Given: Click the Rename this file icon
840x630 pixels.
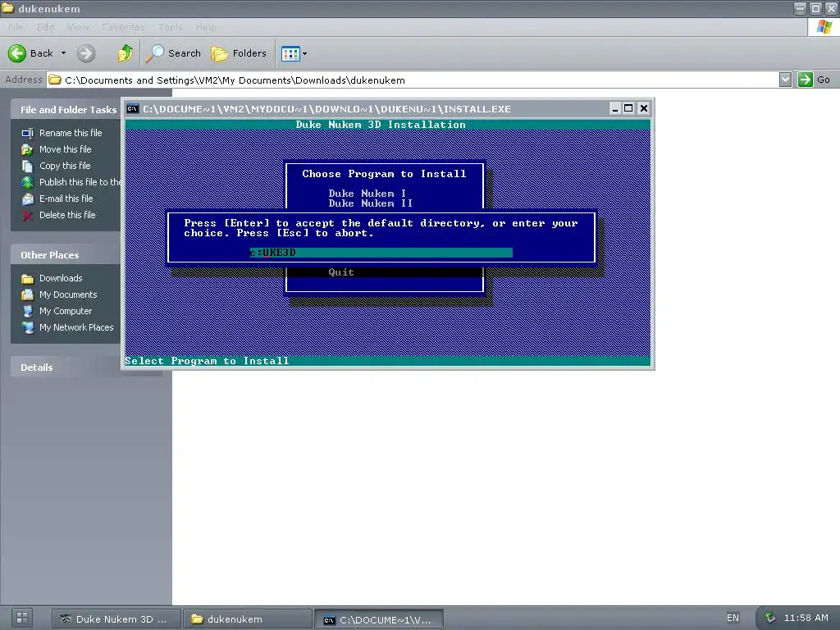Looking at the screenshot, I should (x=27, y=133).
